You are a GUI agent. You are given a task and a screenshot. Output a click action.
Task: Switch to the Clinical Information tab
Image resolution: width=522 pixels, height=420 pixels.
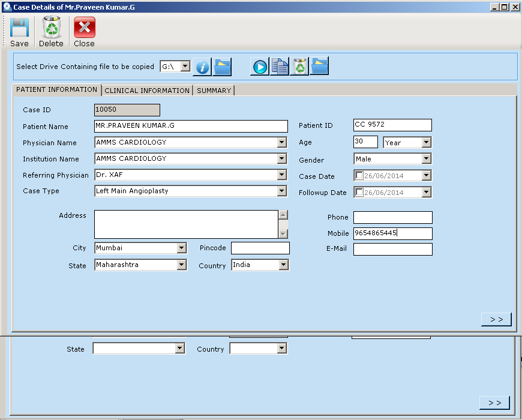(x=147, y=91)
